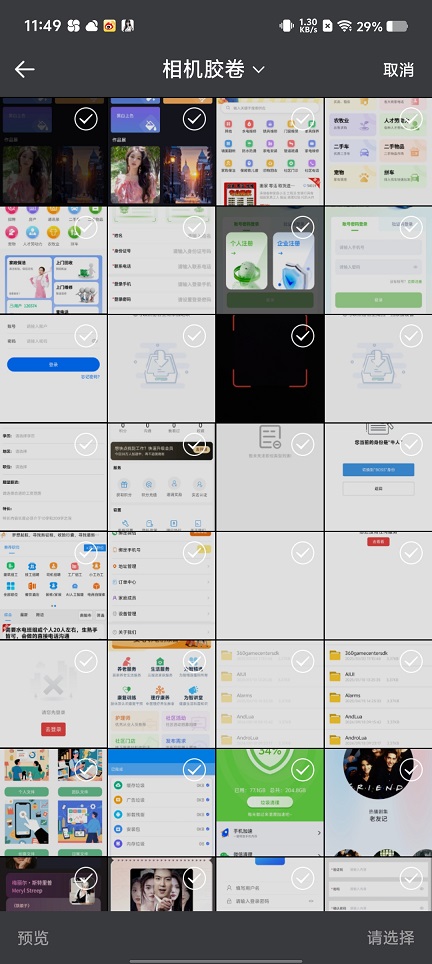The height and width of the screenshot is (964, 432).
Task: Tap the 取消 cancel button
Action: 398,69
